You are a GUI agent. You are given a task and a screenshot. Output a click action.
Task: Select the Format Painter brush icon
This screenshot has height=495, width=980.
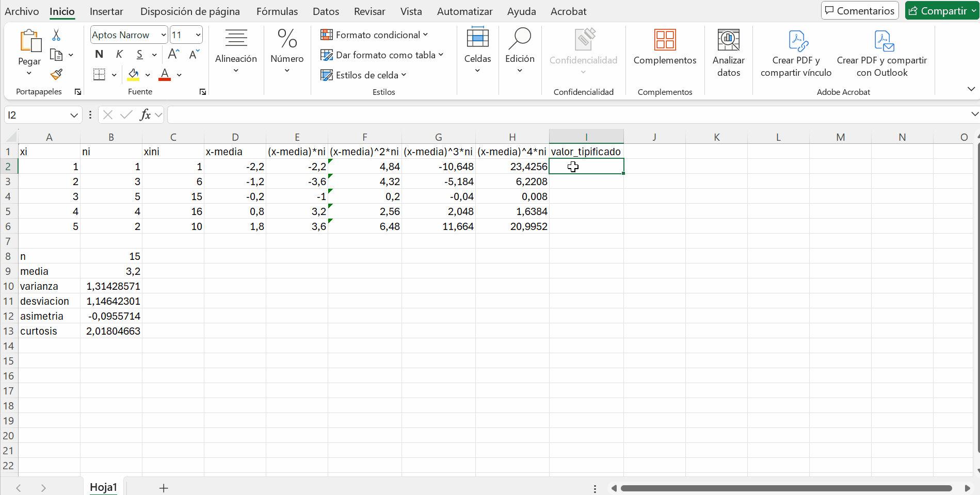pos(56,75)
